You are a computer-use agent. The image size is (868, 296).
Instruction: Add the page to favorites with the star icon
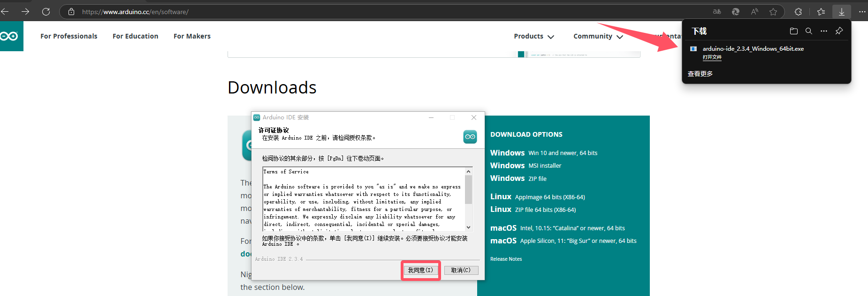pos(773,12)
